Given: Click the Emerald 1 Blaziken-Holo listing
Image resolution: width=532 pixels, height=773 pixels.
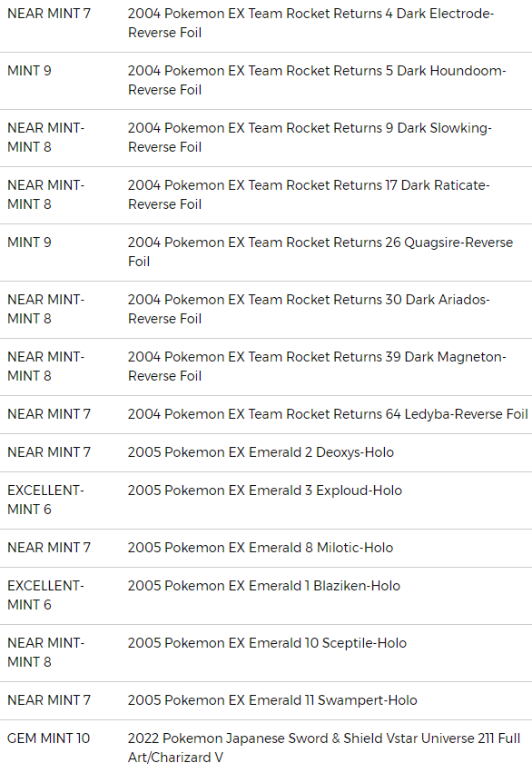Looking at the screenshot, I should coord(266,596).
